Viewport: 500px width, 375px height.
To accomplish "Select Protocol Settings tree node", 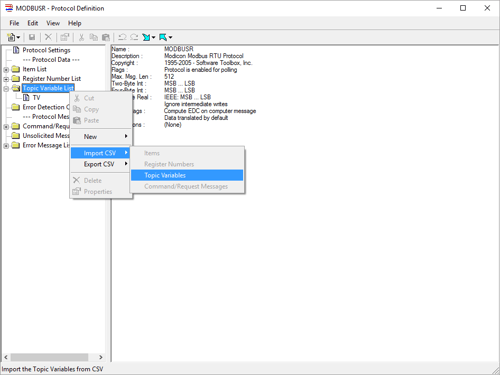I will tap(46, 50).
